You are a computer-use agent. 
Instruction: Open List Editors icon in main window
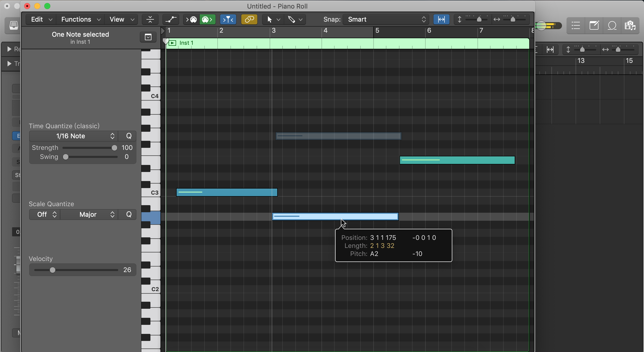click(x=576, y=25)
